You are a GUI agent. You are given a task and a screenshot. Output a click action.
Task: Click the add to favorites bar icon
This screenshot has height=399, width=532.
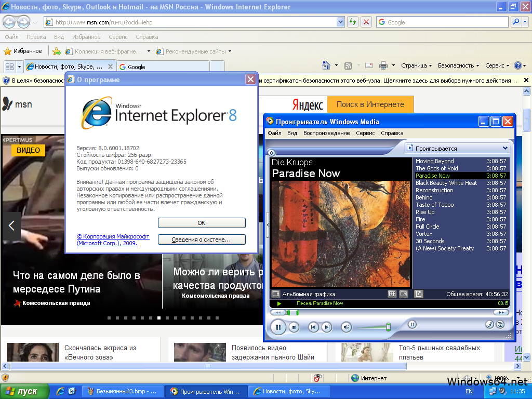click(x=57, y=51)
